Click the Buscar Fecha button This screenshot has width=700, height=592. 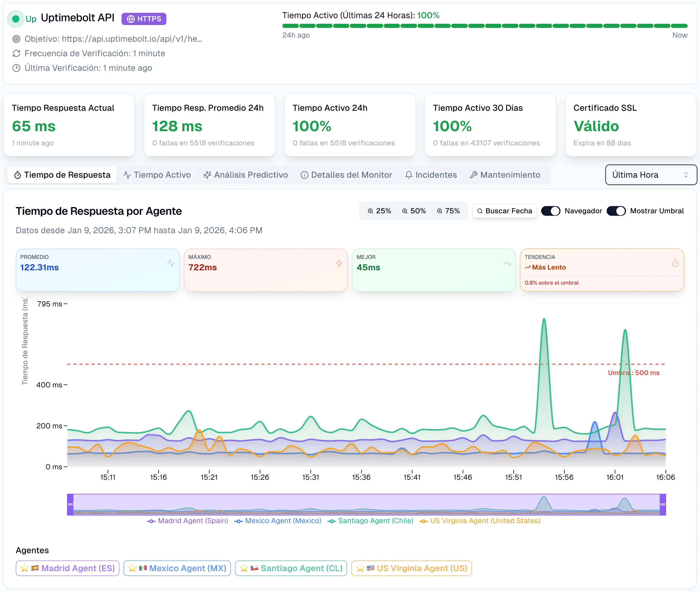tap(504, 211)
